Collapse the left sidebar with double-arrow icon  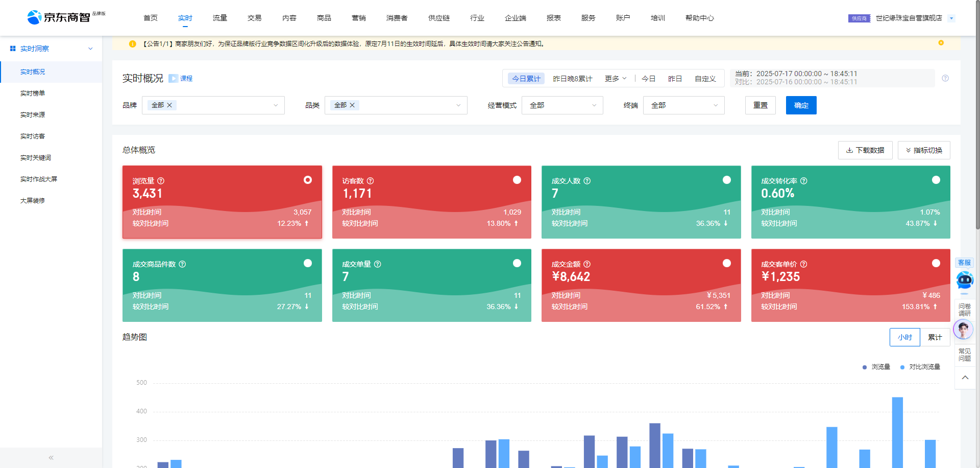(51, 458)
